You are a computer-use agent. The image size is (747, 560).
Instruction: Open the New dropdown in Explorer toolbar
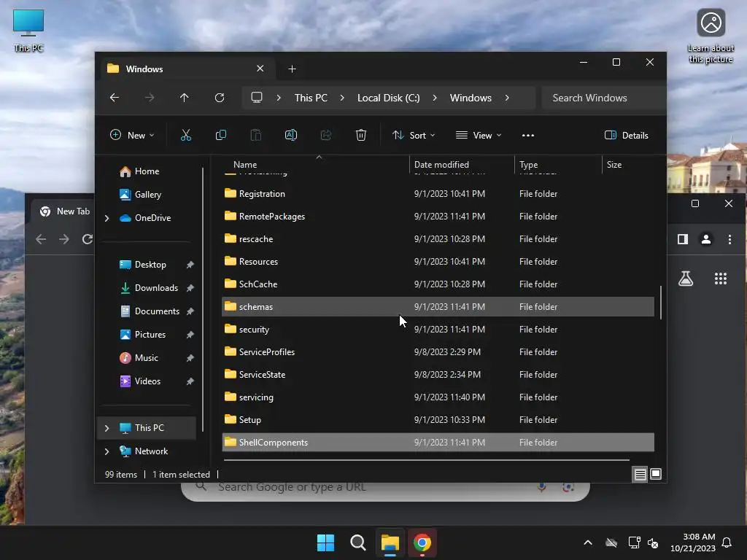132,135
